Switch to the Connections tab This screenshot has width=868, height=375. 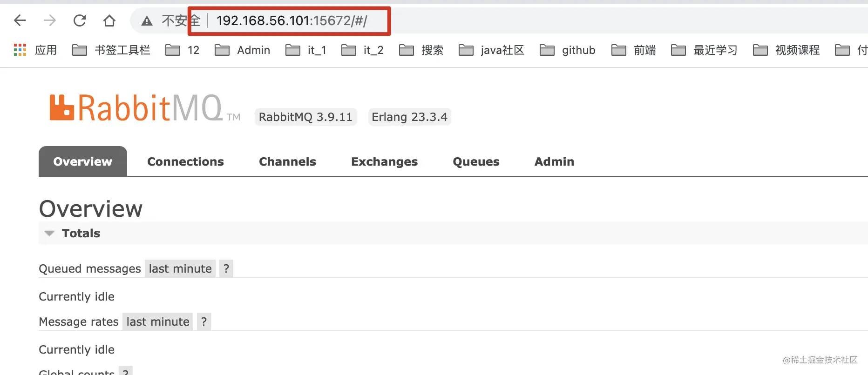coord(185,161)
